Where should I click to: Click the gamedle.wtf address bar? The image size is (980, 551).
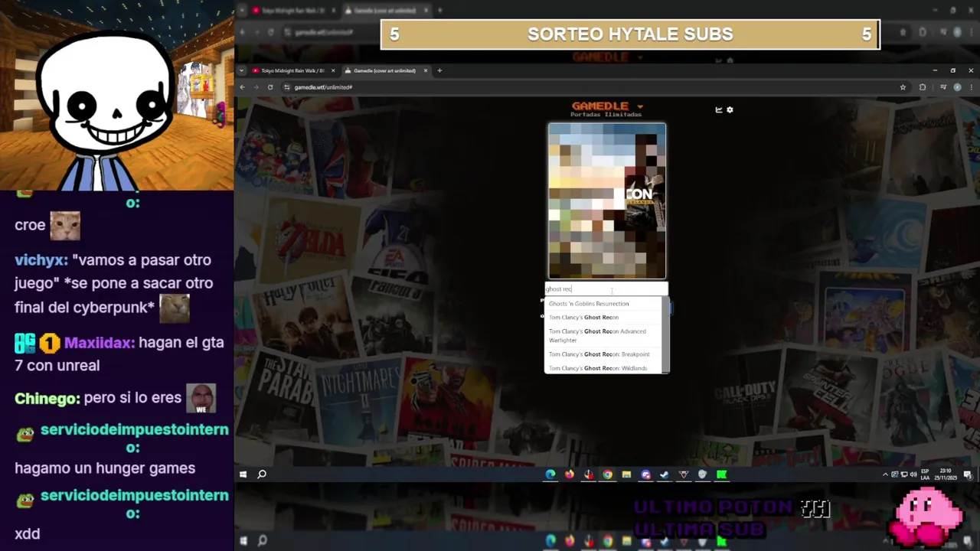click(x=596, y=87)
